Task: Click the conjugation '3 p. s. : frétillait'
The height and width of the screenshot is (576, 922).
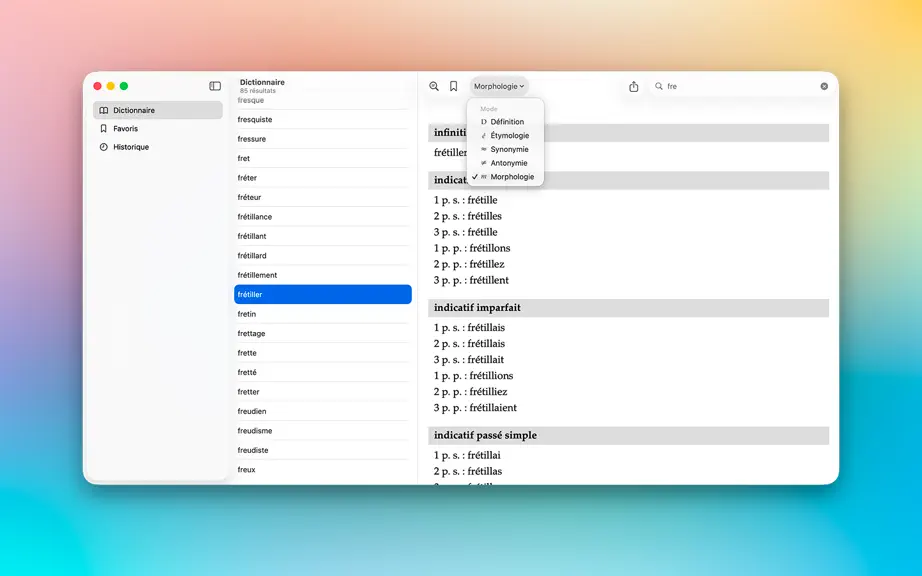Action: [x=469, y=360]
